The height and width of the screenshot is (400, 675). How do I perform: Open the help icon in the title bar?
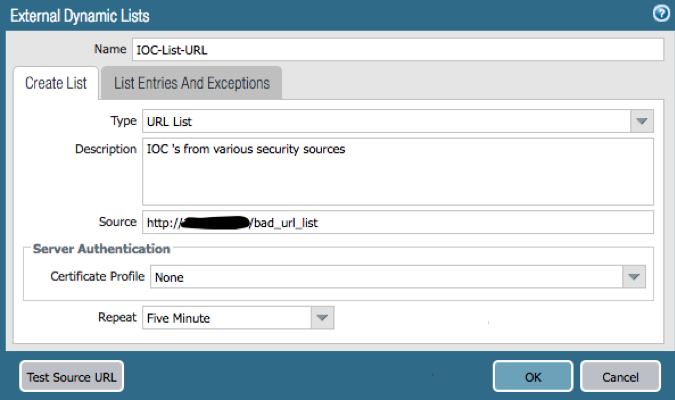click(x=661, y=14)
